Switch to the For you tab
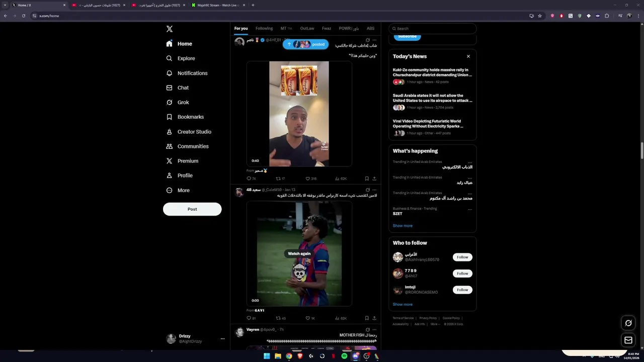644x362 pixels. pyautogui.click(x=241, y=29)
